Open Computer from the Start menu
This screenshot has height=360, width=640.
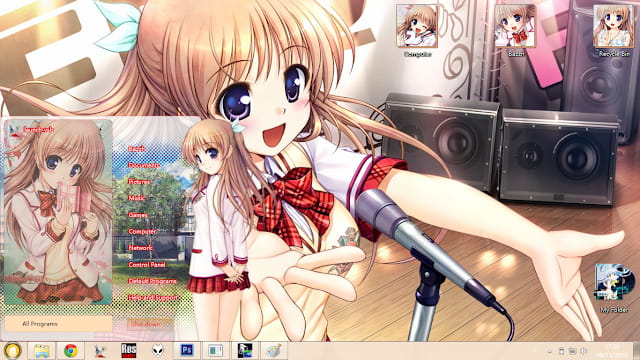coord(142,231)
